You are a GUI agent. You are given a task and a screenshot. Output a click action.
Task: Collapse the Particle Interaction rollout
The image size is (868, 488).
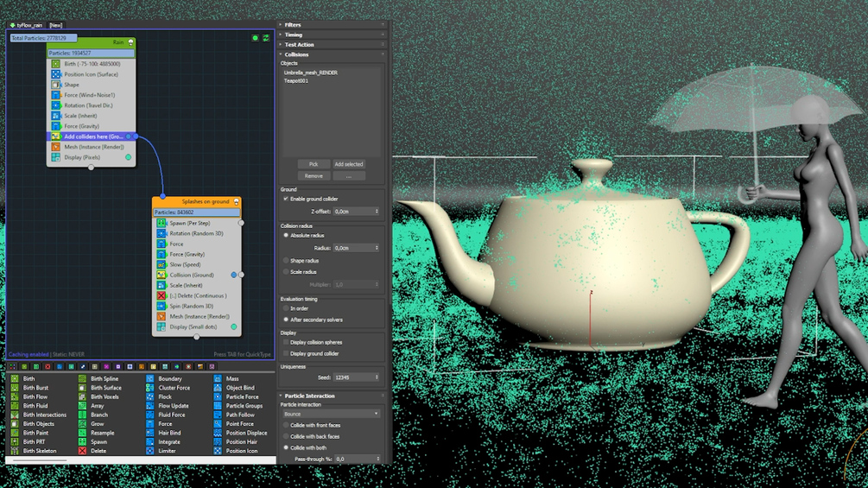(332, 396)
